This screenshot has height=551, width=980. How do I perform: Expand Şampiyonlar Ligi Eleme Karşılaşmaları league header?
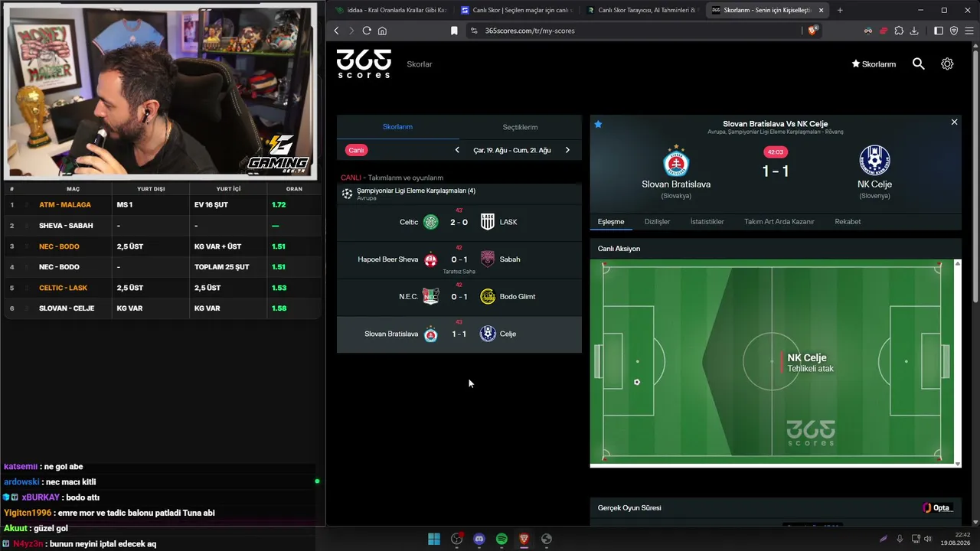pos(459,194)
